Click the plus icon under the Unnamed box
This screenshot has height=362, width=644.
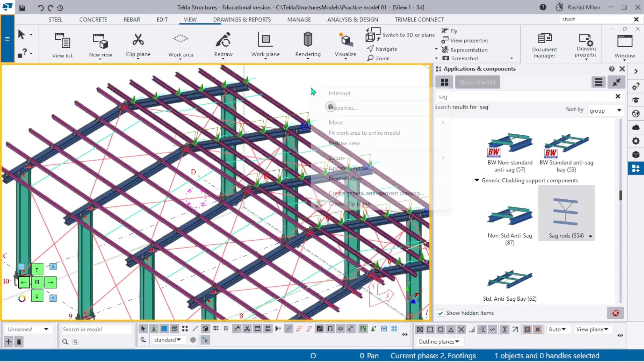[8, 342]
